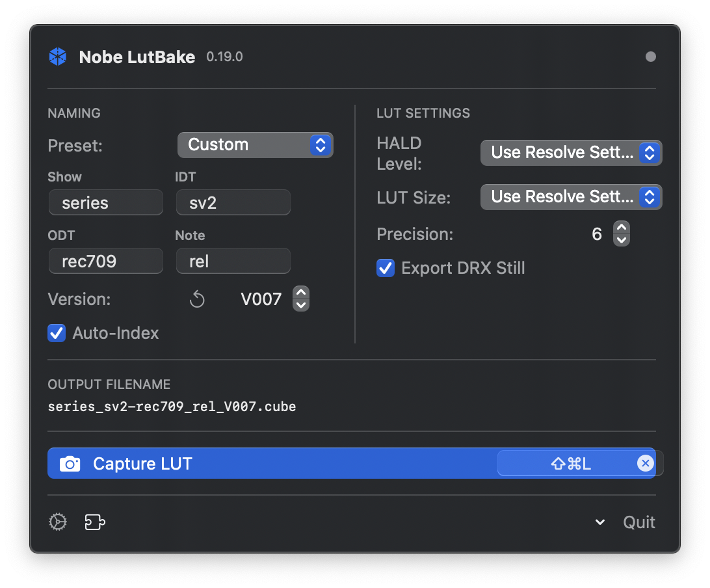Expand the HALD Level dropdown
This screenshot has width=710, height=588.
tap(571, 153)
